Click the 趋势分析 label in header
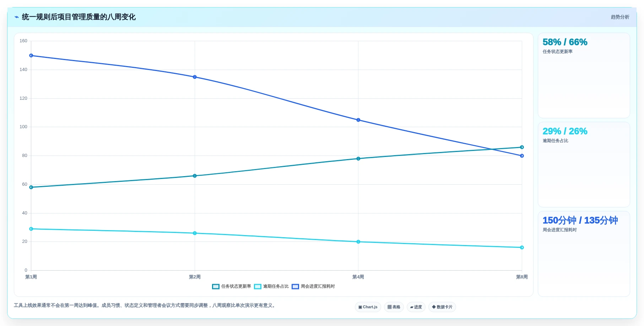The width and height of the screenshot is (644, 326). (x=620, y=17)
